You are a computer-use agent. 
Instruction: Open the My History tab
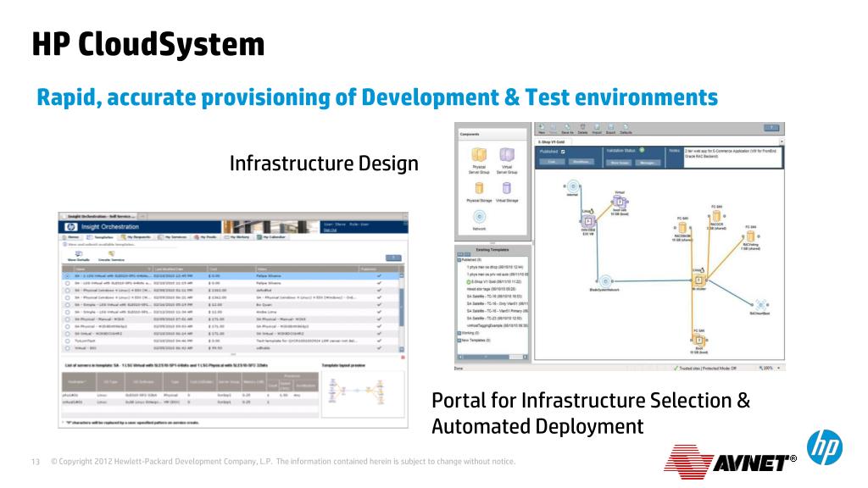(237, 237)
